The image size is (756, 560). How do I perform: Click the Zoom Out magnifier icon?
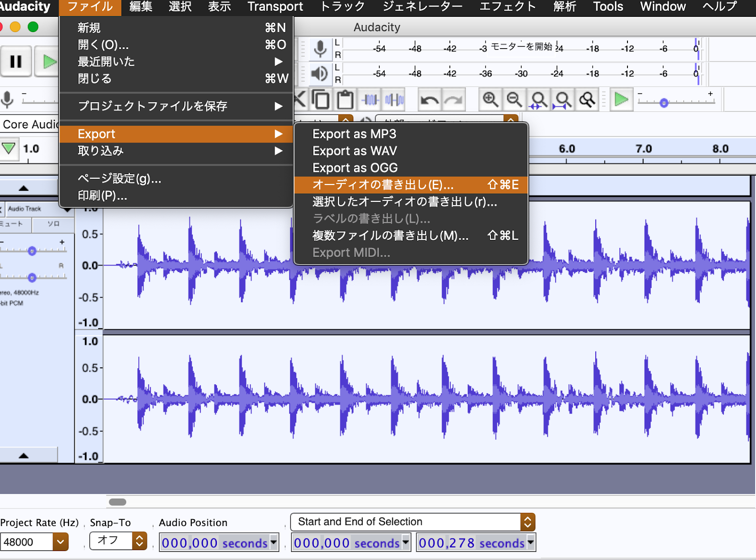[514, 100]
